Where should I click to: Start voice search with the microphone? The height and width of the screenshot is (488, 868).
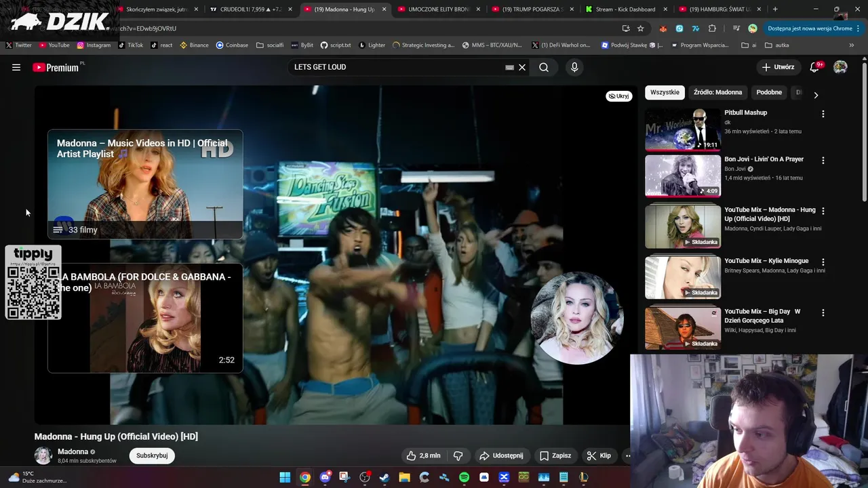click(574, 67)
